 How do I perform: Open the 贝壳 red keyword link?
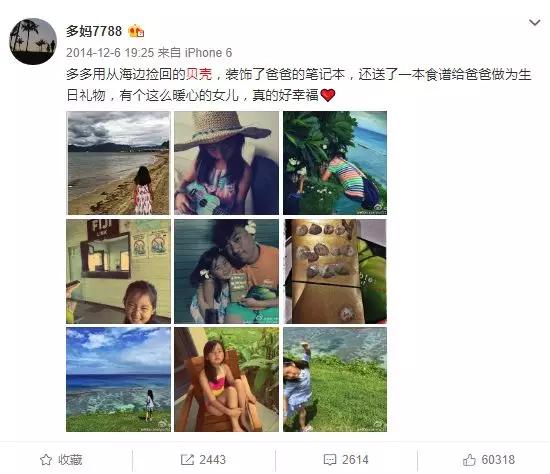pos(199,74)
